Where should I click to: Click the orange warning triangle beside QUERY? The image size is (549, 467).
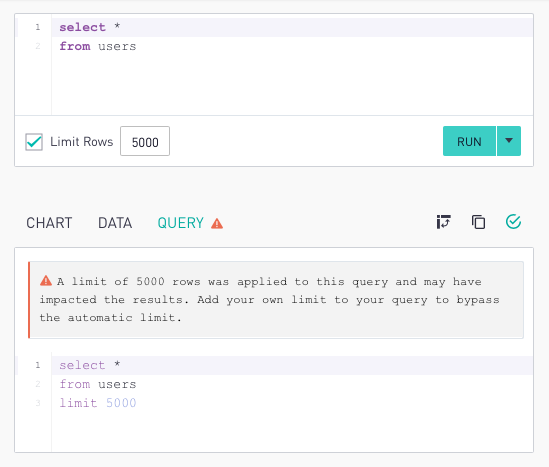(217, 223)
